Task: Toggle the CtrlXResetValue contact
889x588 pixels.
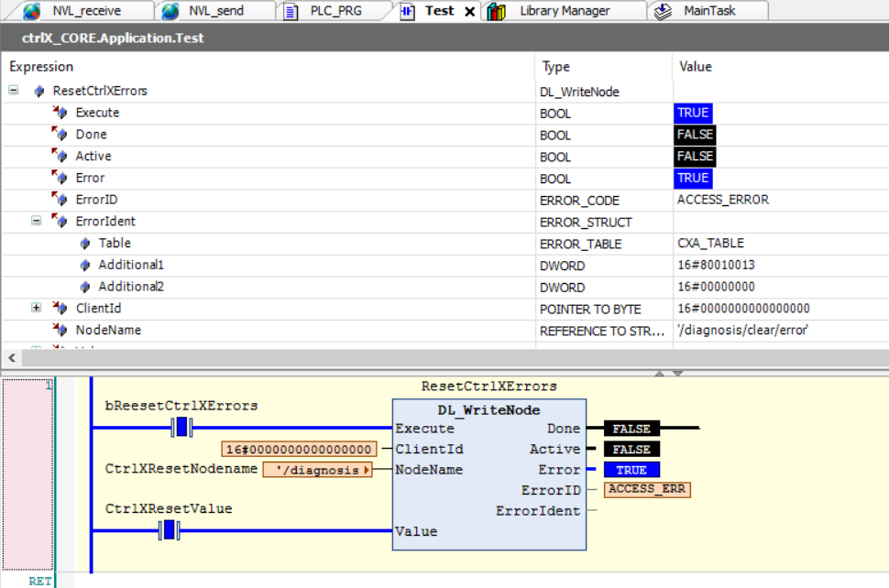Action: pyautogui.click(x=168, y=530)
